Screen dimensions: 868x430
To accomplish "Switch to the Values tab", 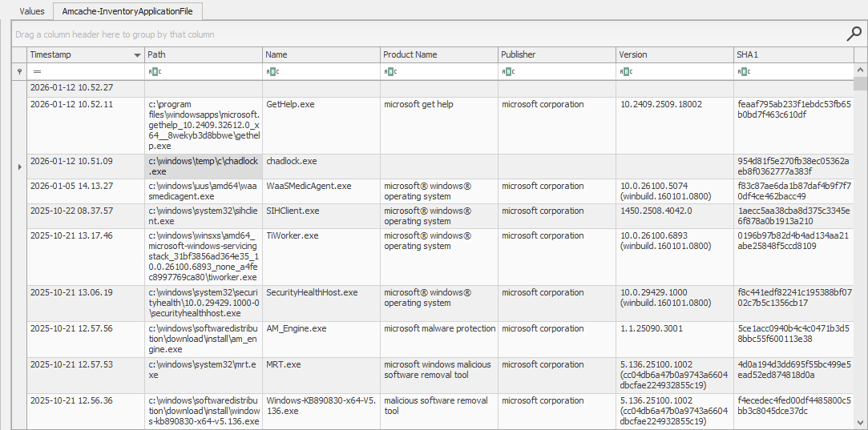I will pos(31,11).
